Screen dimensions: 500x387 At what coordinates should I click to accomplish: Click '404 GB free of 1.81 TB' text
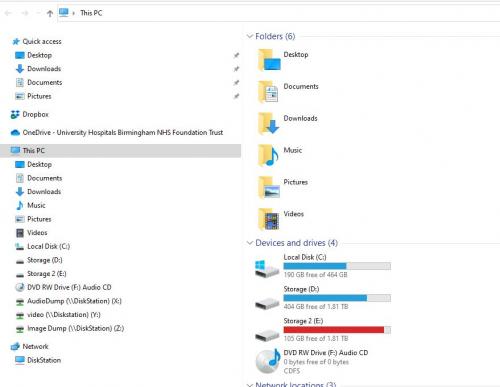coord(316,307)
